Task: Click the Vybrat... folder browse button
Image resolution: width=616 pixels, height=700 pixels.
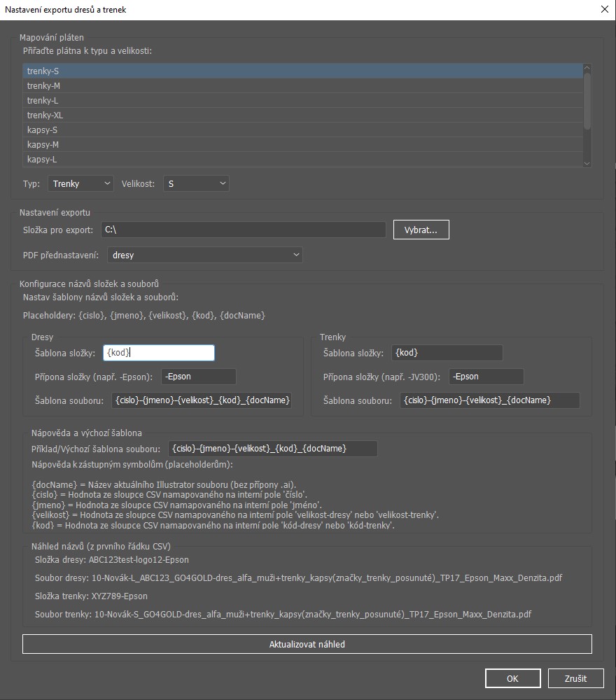Action: tap(421, 230)
